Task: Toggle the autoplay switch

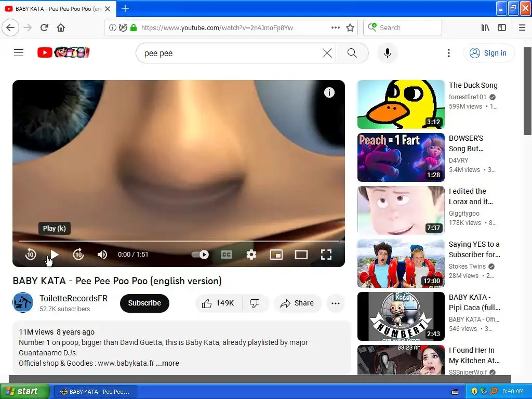Action: [x=200, y=255]
